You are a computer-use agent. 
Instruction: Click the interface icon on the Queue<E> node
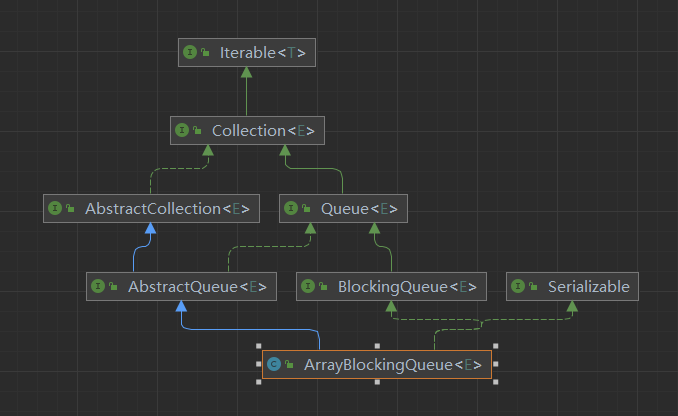coord(291,208)
